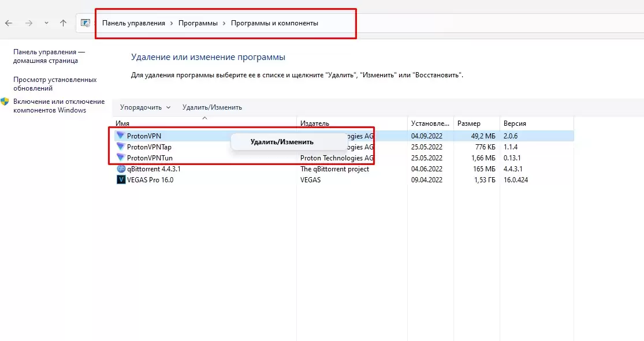Expand chevron after Программы breadcrumb
This screenshot has height=341, width=644.
[x=224, y=24]
